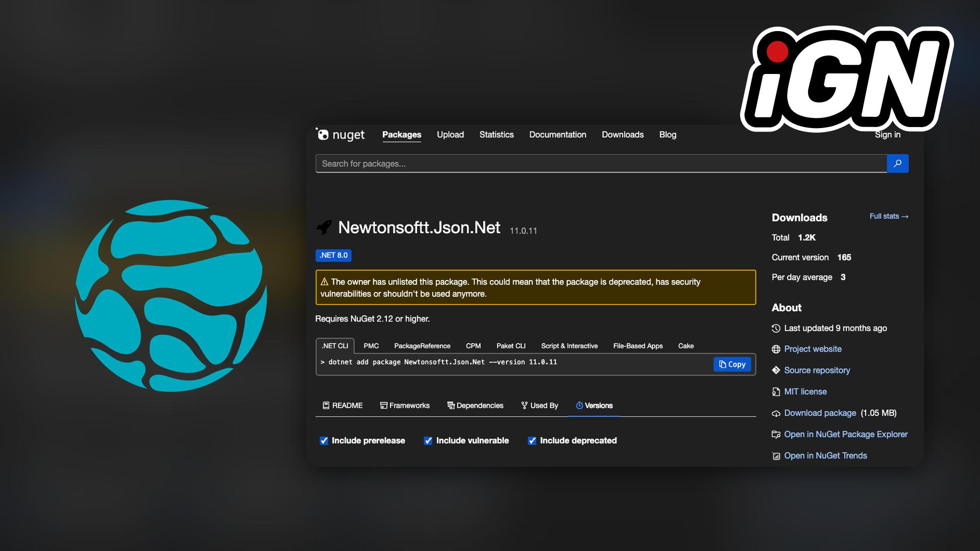Toggle Include prerelease checkbox

pos(324,441)
